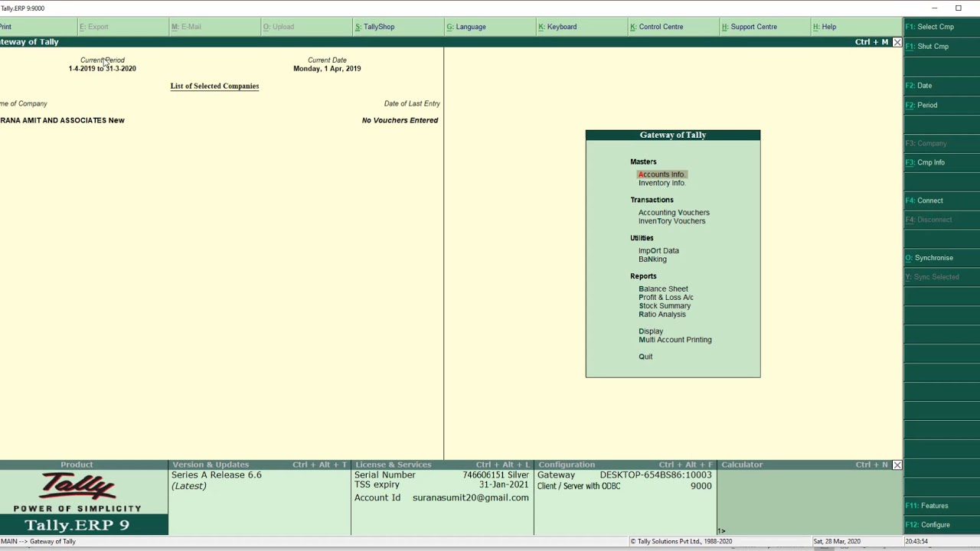The image size is (980, 551).
Task: Select the License & Services panel header
Action: [x=442, y=465]
